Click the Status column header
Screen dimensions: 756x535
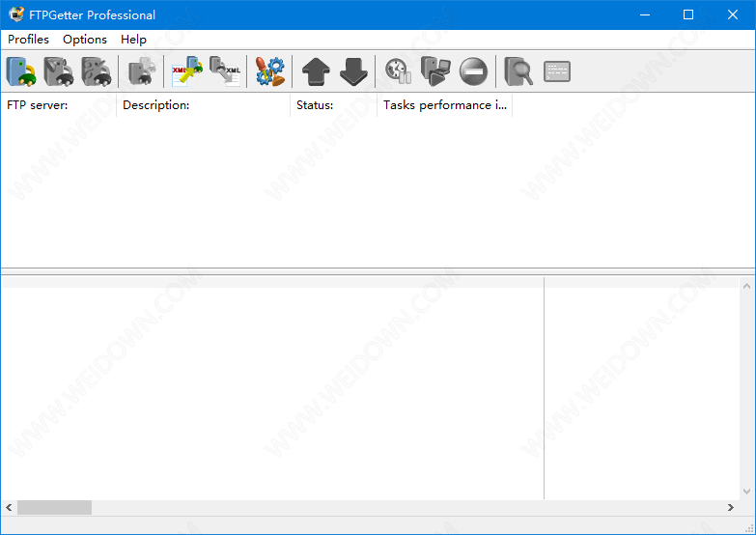click(333, 105)
